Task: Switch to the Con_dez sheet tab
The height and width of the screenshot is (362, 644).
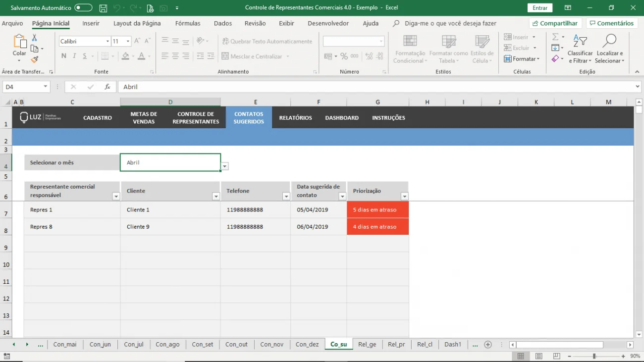Action: coord(307,345)
